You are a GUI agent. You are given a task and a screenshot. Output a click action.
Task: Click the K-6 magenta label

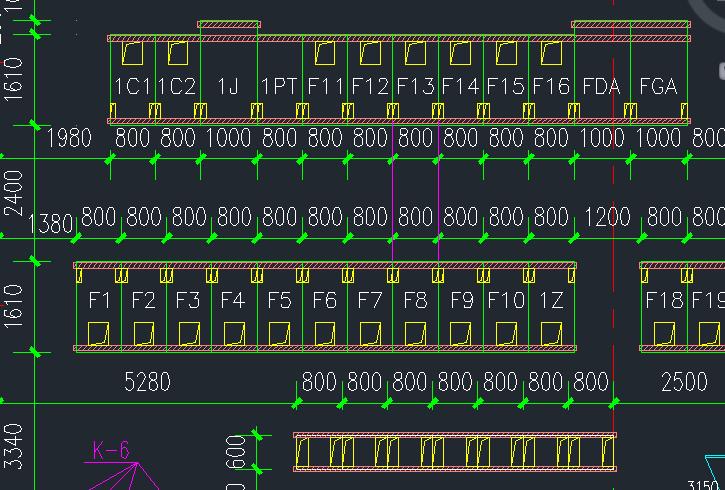tap(111, 450)
